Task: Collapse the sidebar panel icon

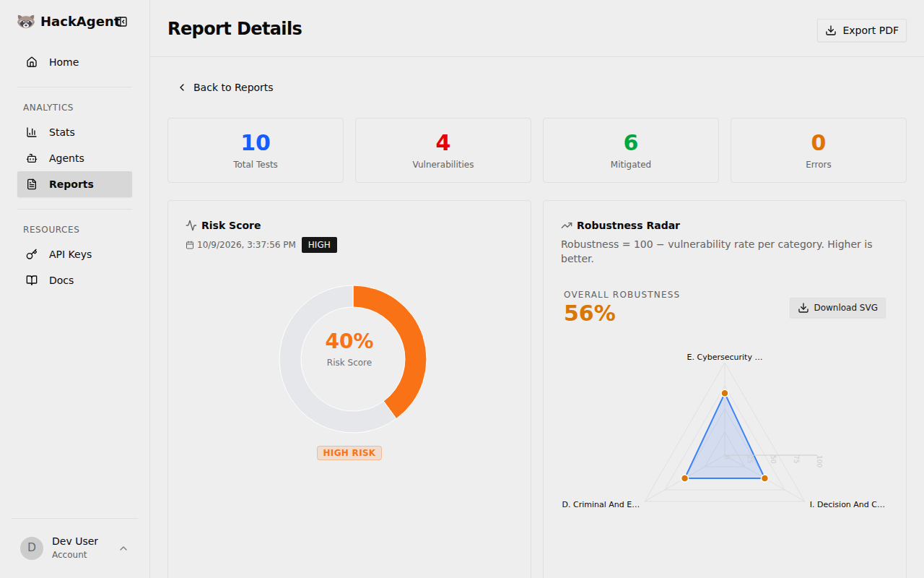Action: [123, 22]
